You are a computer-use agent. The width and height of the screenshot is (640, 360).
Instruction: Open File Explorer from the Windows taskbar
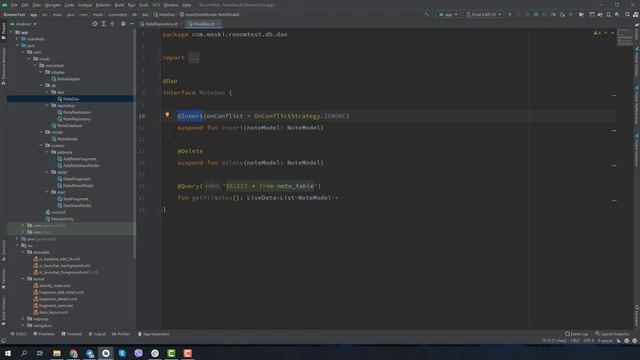57,353
